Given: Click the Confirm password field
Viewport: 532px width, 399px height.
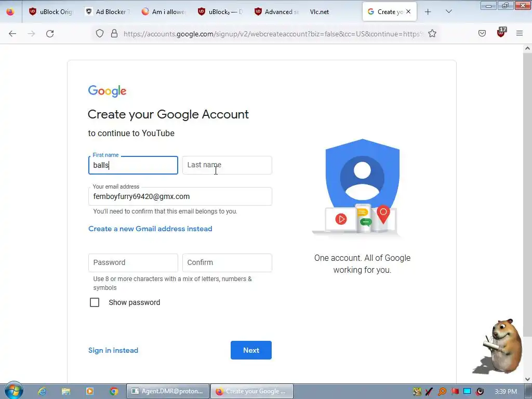Looking at the screenshot, I should point(227,262).
